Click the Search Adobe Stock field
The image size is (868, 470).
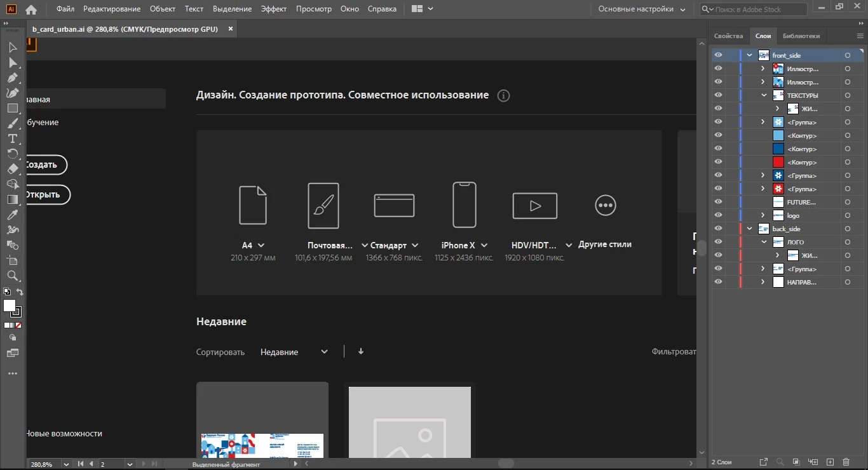click(754, 10)
